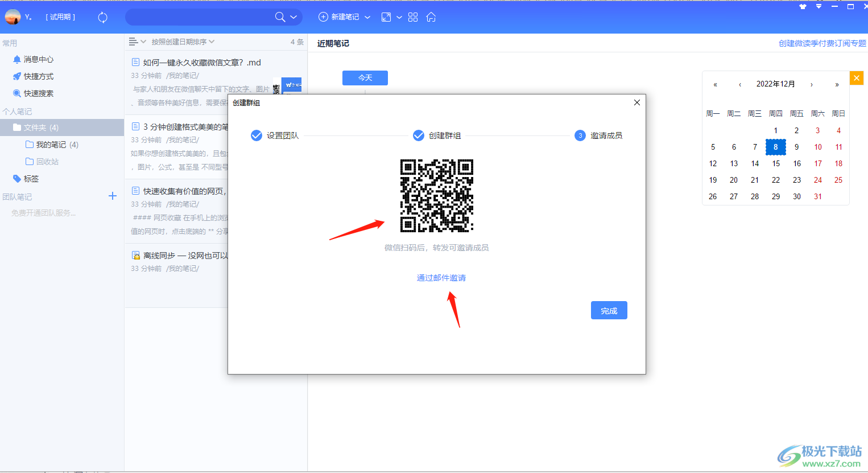The width and height of the screenshot is (868, 473).
Task: Select date 12 in the calendar
Action: pos(713,163)
